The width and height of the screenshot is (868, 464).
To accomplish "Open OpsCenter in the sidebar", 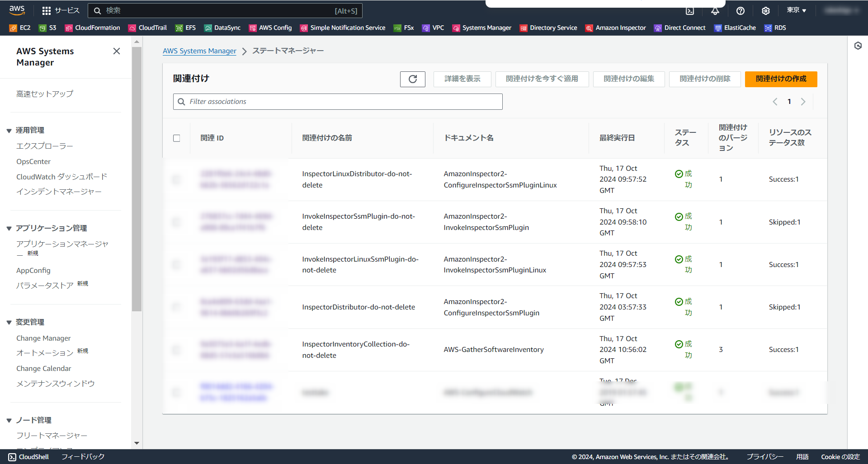I will (x=33, y=161).
